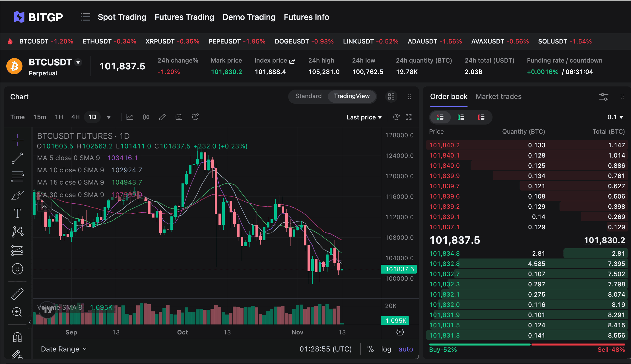Enable the Magnet snapping tool
Viewport: 631px width, 364px height.
(x=17, y=337)
